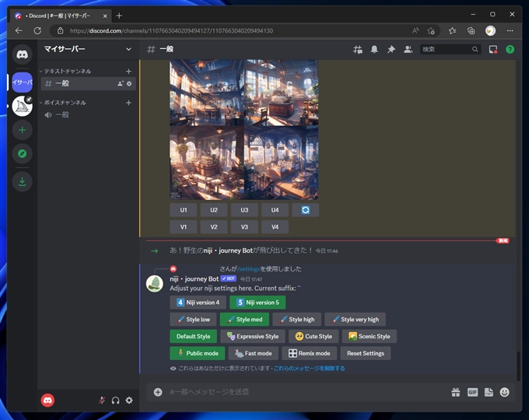Click the Explore servers compass icon
The image size is (529, 420).
23,154
